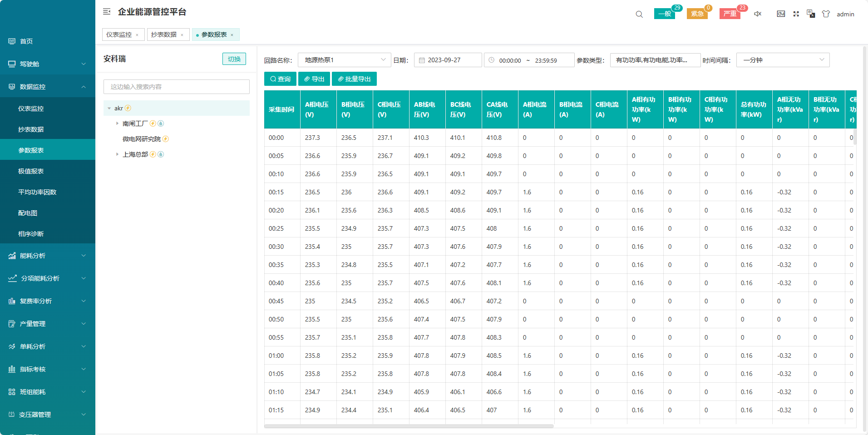868x435 pixels.
Task: Open the 严重 alarm badge
Action: [730, 14]
